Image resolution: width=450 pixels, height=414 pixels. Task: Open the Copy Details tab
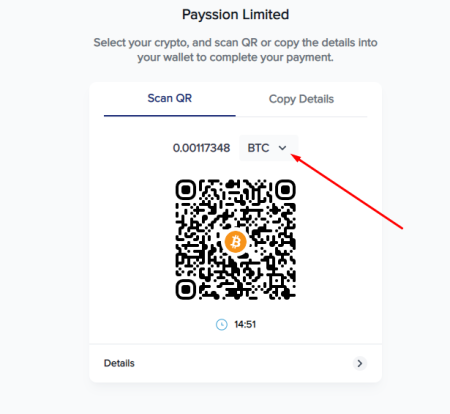click(x=301, y=99)
